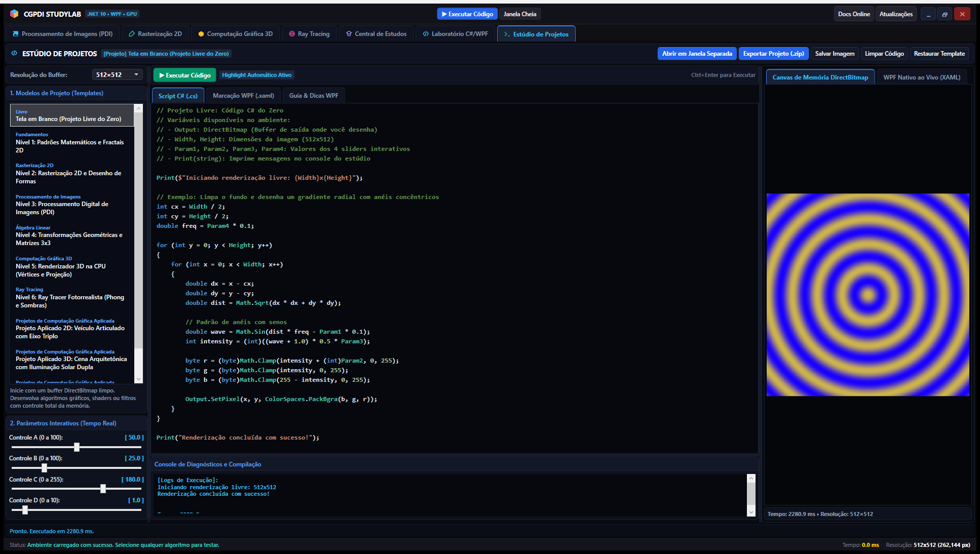980x554 pixels.
Task: Select Nível 3: Processamento Digital de Imagens
Action: click(x=72, y=205)
